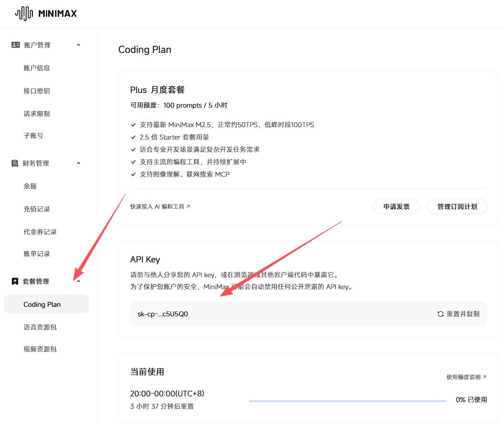Click the 支持图像理解、联网搜索 MCP line

184,174
